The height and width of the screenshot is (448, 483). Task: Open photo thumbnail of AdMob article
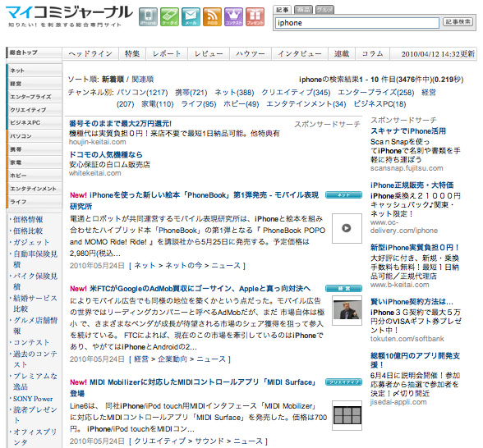click(x=347, y=310)
